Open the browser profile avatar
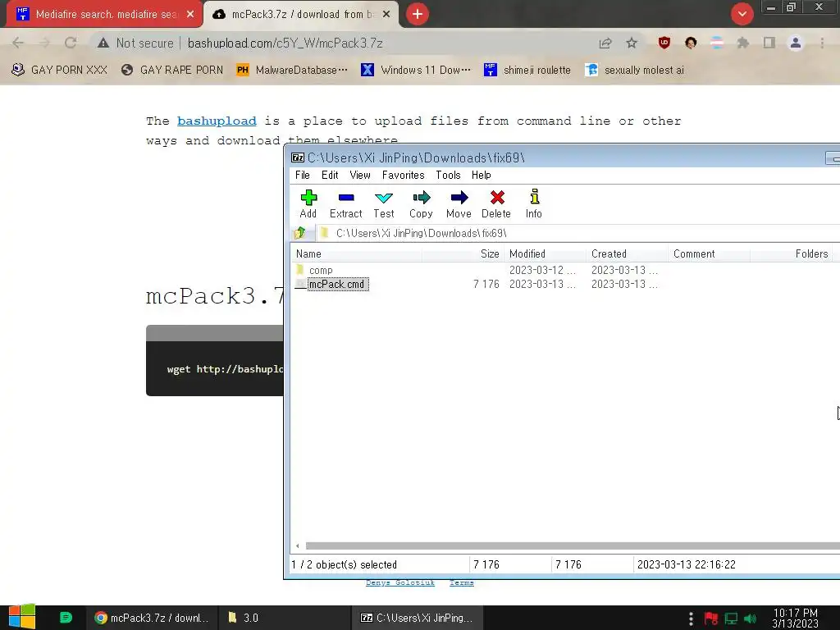The height and width of the screenshot is (630, 840). 796,43
